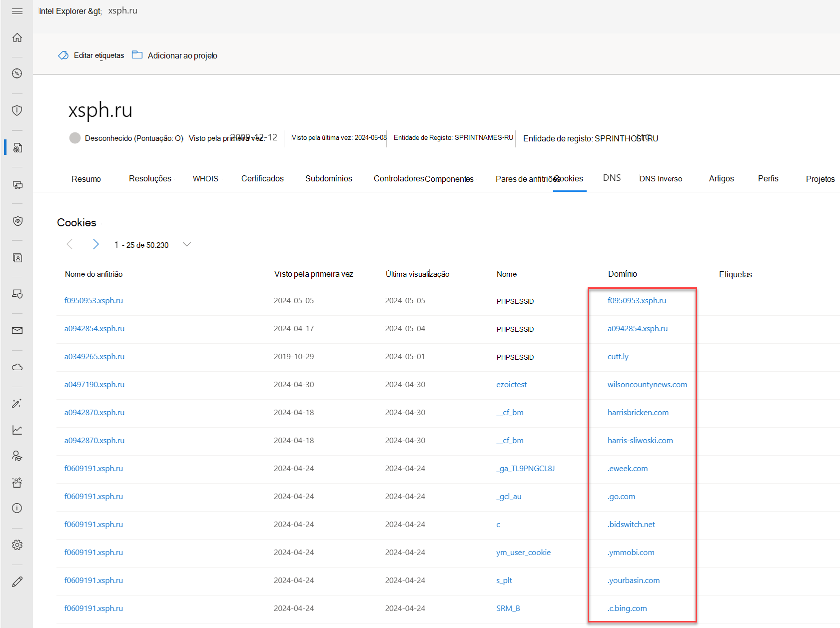Go to Home in sidebar
840x628 pixels.
point(17,37)
